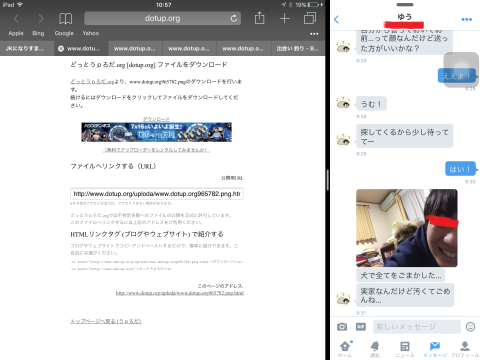Open the received photo in chat

tap(407, 228)
